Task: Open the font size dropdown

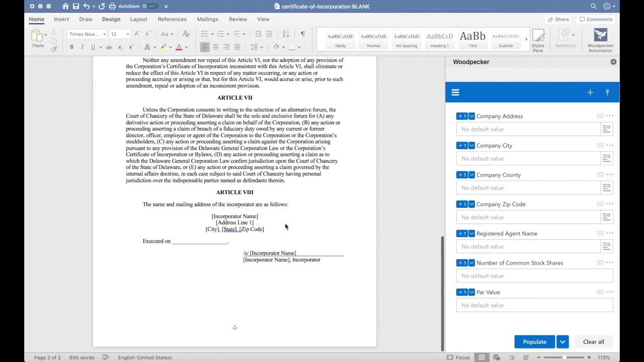Action: click(x=127, y=34)
